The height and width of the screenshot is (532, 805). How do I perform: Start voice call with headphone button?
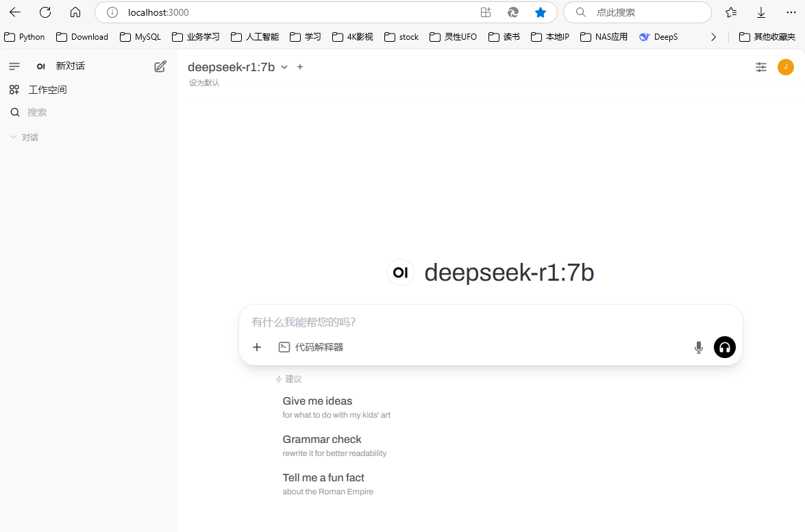click(x=725, y=347)
